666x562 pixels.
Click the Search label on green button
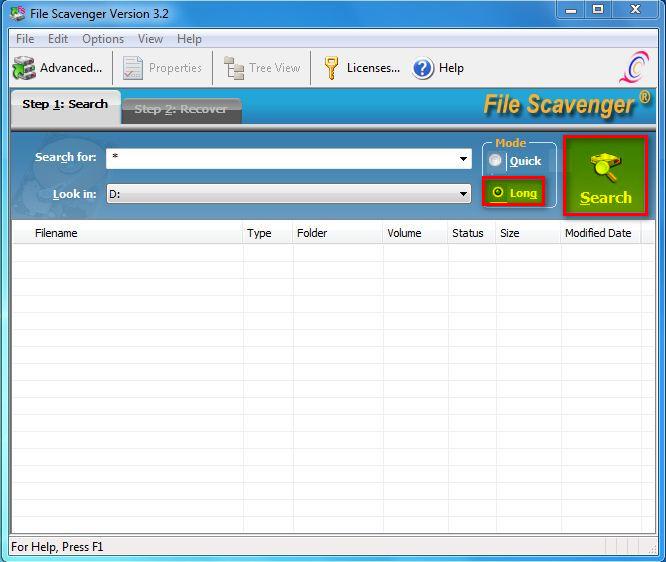[606, 198]
